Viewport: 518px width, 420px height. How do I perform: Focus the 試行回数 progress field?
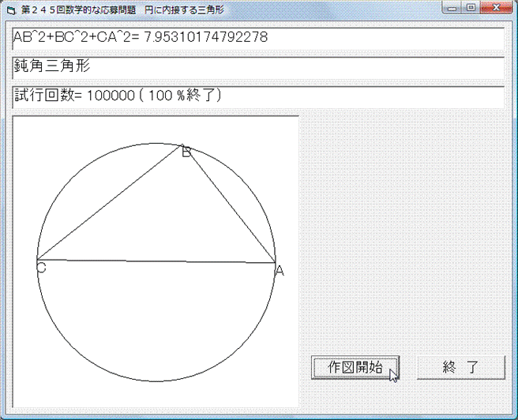pyautogui.click(x=257, y=96)
